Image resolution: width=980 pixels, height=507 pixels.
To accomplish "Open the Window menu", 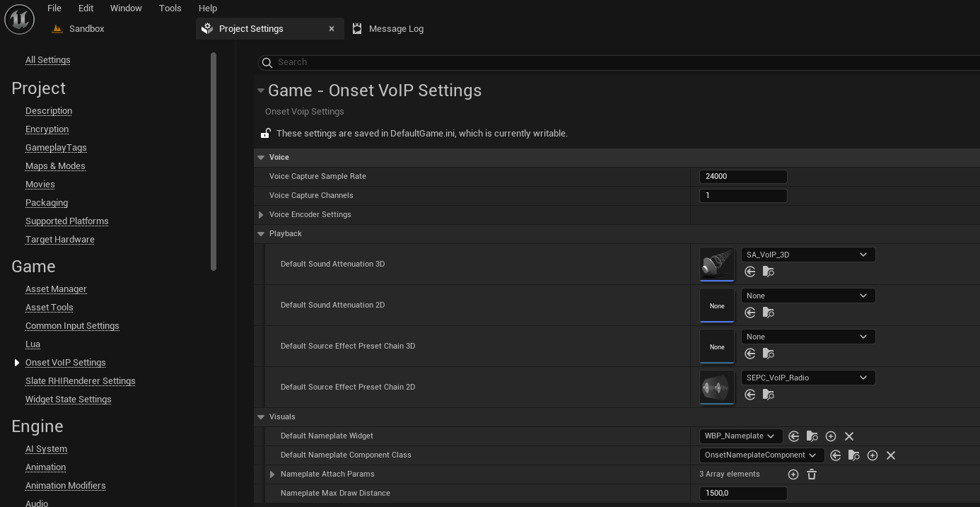I will coord(126,8).
